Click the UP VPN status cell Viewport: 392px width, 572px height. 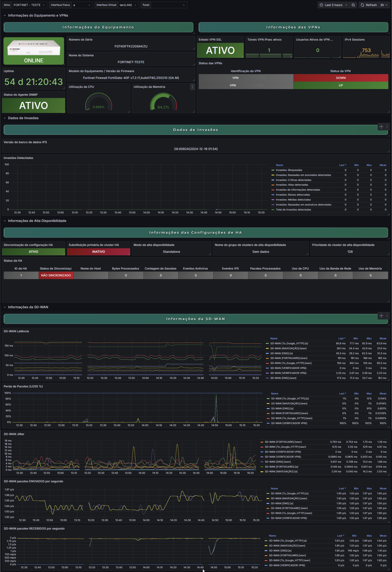[x=341, y=85]
